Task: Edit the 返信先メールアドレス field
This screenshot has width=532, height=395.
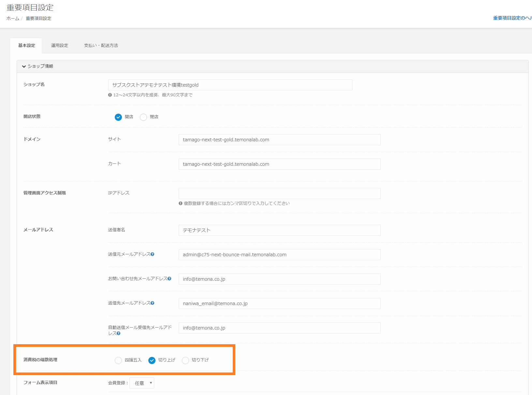Action: tap(280, 303)
